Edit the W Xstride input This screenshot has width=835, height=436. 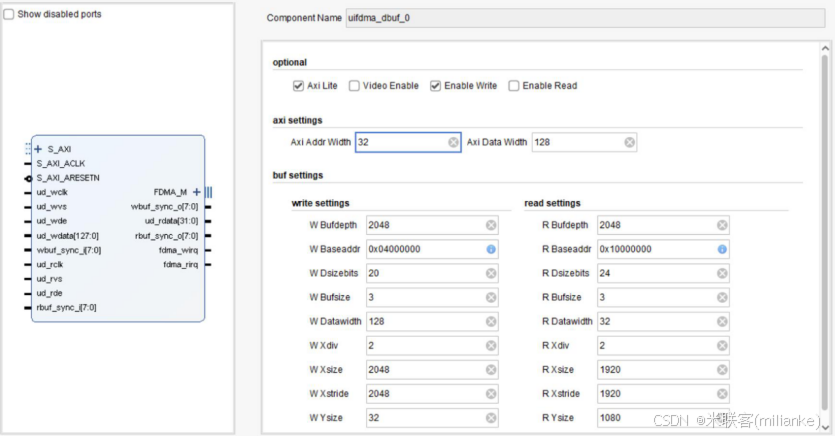432,393
